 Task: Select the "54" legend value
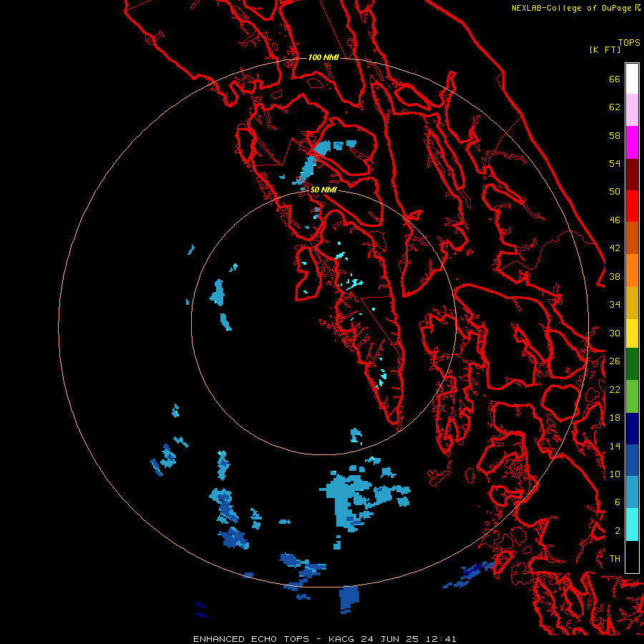click(x=615, y=163)
